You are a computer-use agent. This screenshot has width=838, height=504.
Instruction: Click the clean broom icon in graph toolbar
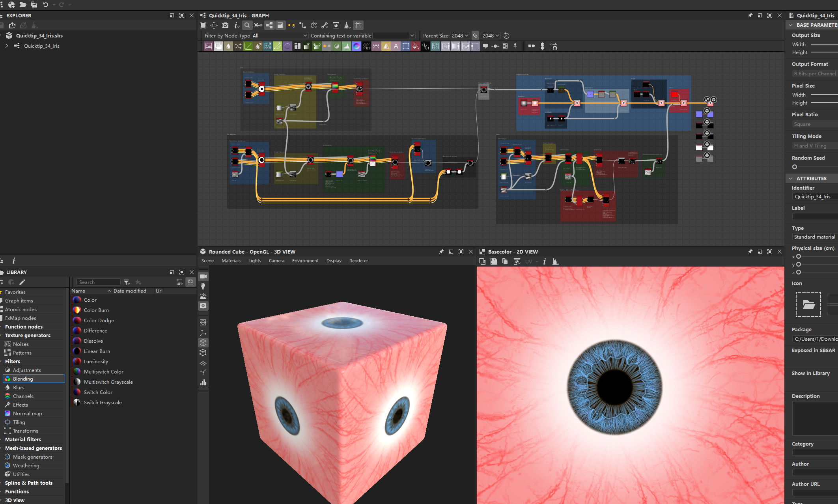tap(347, 25)
